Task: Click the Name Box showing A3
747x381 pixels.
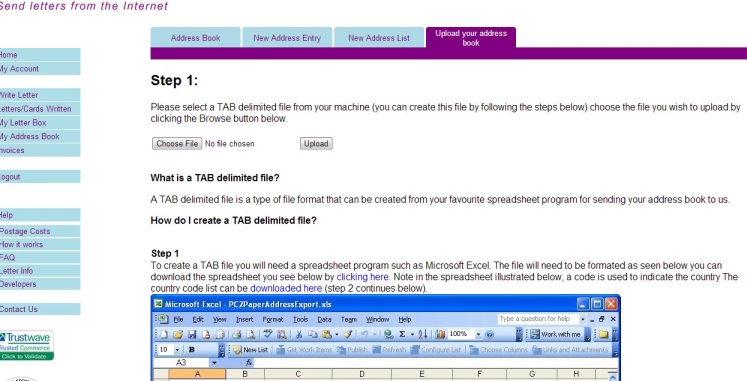Action: (x=181, y=363)
